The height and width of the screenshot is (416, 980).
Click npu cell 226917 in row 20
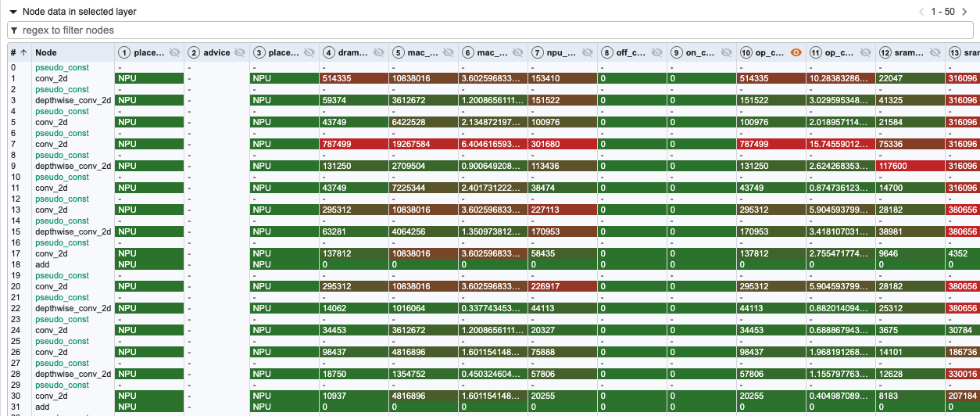(563, 286)
